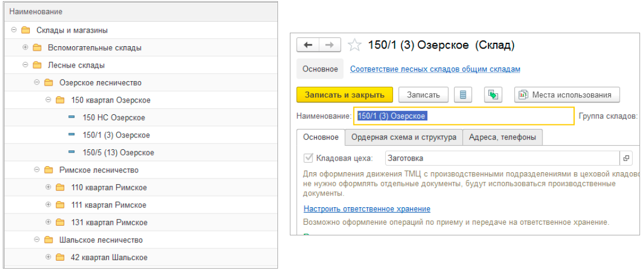Screen dimensions: 644x272
Task: Expand the 42 квартал Шальское node
Action: click(x=48, y=257)
